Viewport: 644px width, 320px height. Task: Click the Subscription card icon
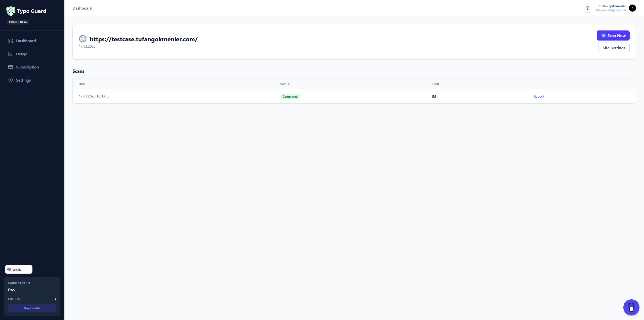pyautogui.click(x=11, y=67)
